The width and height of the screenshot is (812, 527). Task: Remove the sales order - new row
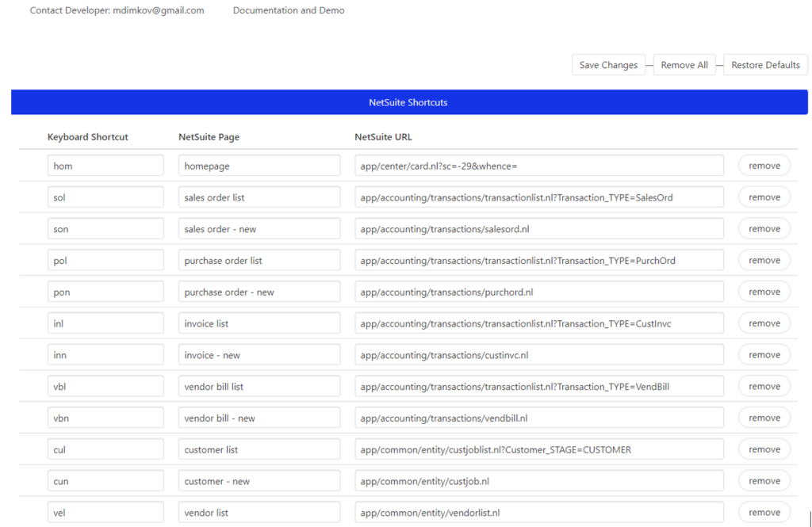pyautogui.click(x=764, y=229)
